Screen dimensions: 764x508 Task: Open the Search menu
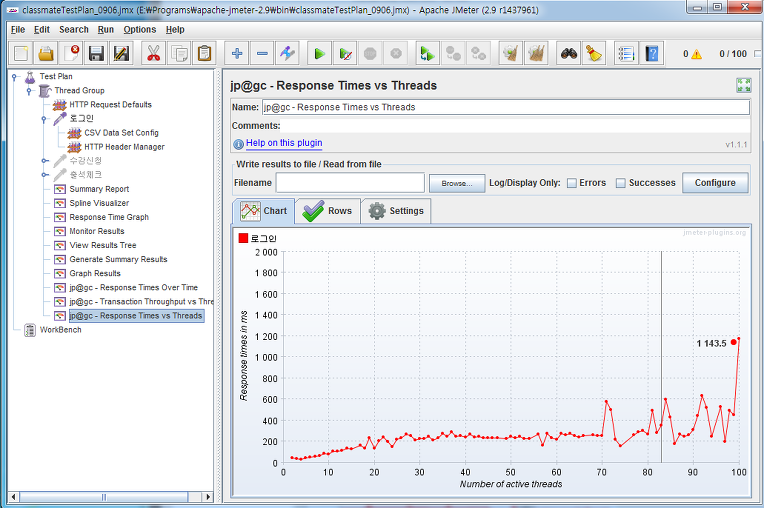(74, 30)
